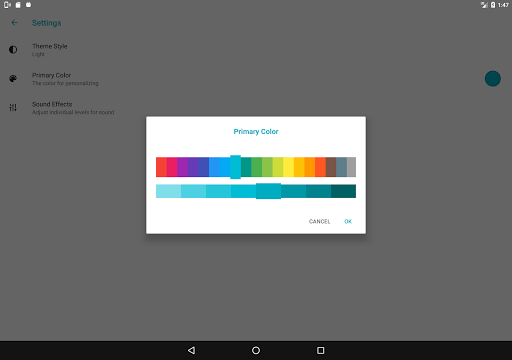
Task: Choose the yellow swatch
Action: click(x=289, y=167)
